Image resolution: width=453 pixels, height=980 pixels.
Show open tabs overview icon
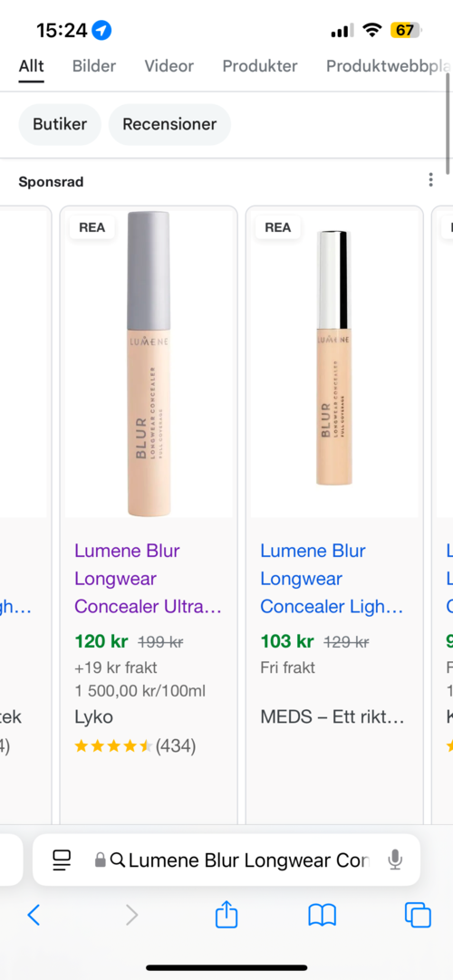click(418, 916)
